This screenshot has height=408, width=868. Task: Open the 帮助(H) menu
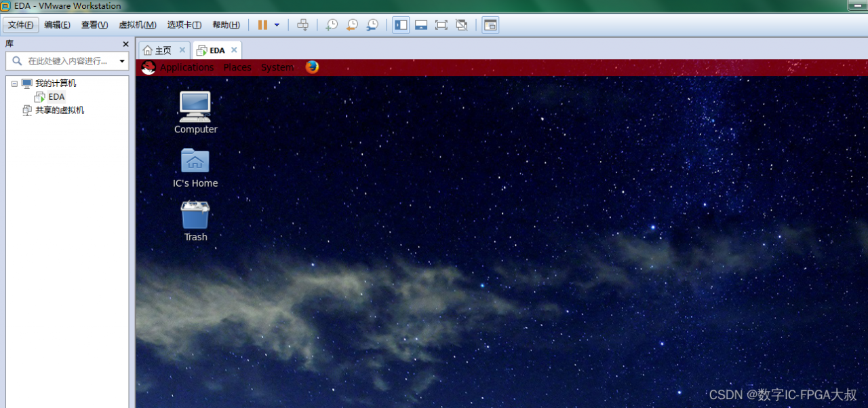coord(226,25)
